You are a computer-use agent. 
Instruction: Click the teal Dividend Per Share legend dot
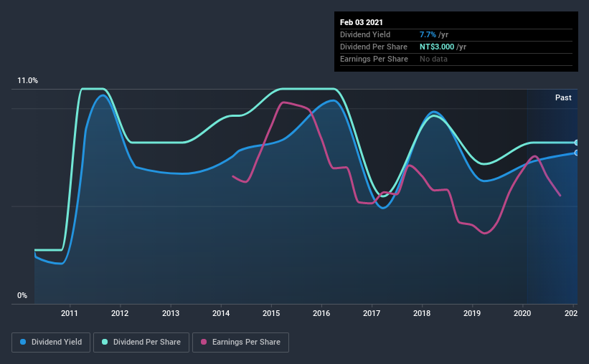(105, 342)
